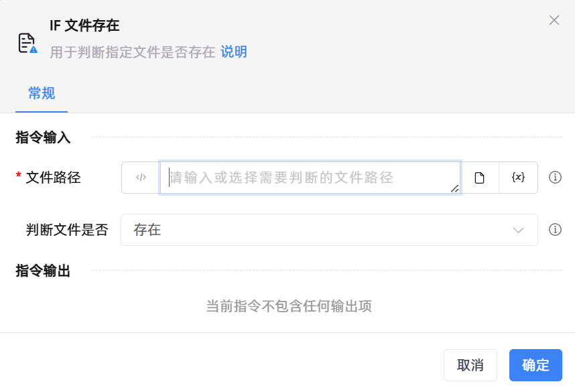Confirm settings with the 确定 button
Screen dimensions: 575x392
tap(535, 365)
